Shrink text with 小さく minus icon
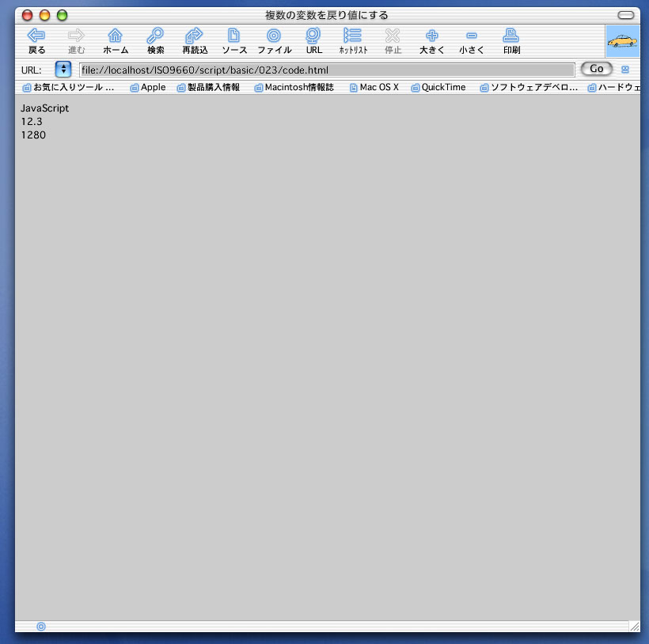Viewport: 649px width, 644px height. 472,40
